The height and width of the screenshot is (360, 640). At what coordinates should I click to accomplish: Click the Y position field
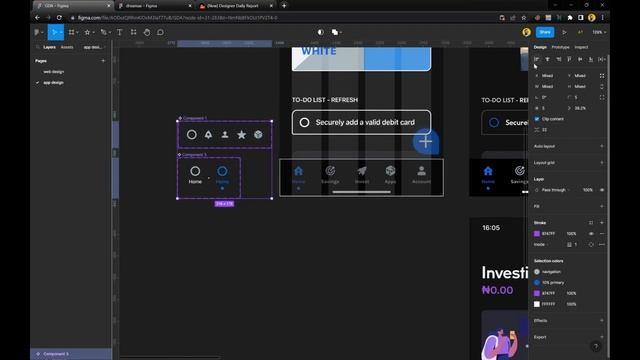pos(581,76)
